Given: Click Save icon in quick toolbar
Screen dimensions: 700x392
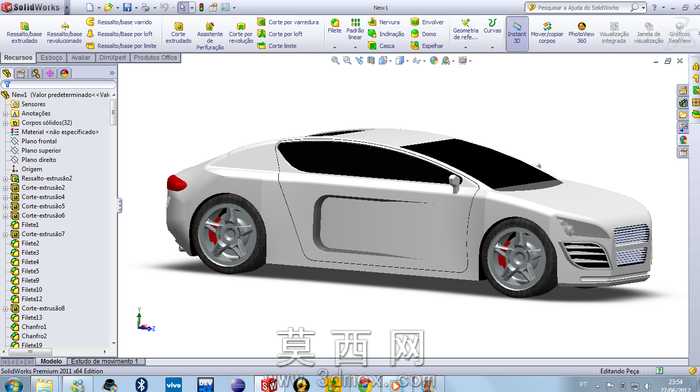Looking at the screenshot, I should pos(127,8).
